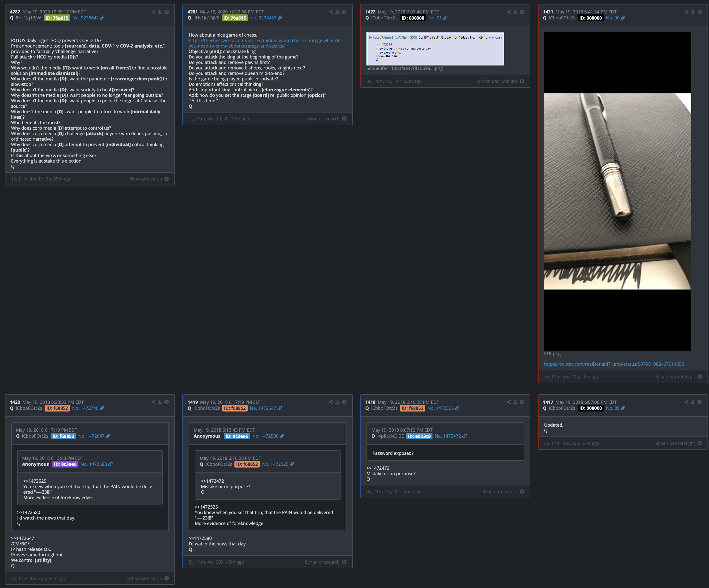Open post 1422 with the arrow icon

[522, 12]
